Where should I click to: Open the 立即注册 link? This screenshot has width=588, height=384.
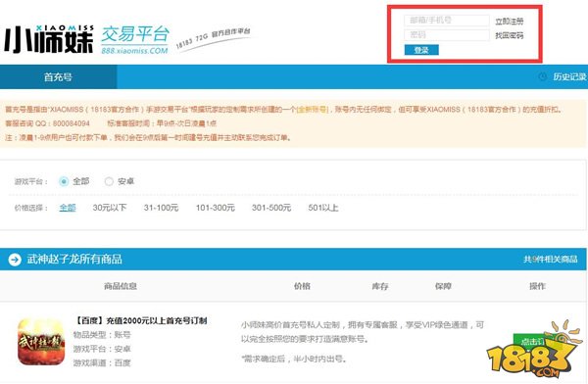click(x=510, y=22)
